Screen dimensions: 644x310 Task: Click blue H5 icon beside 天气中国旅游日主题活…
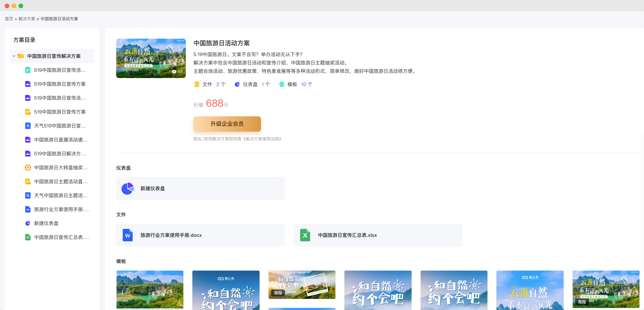pyautogui.click(x=28, y=195)
